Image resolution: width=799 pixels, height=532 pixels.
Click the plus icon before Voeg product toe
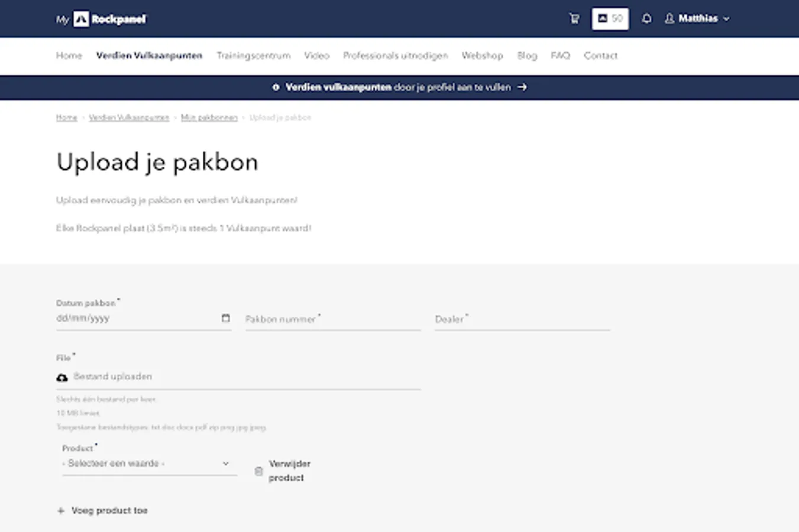coord(60,511)
